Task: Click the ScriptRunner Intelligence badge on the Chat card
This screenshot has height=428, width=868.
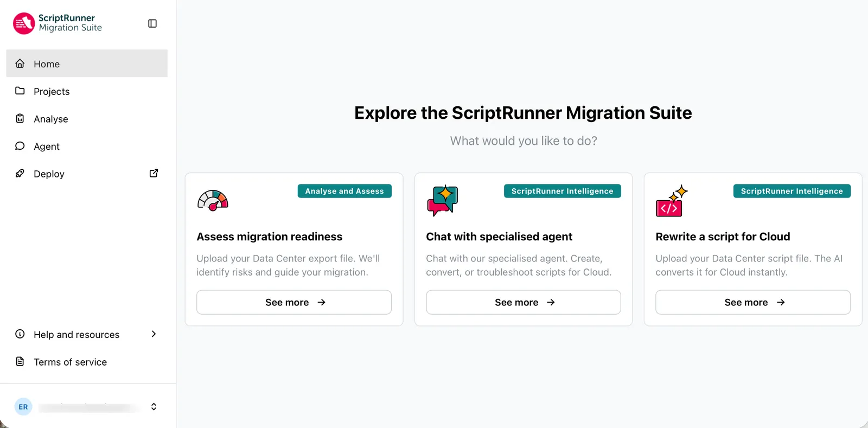Action: point(563,191)
